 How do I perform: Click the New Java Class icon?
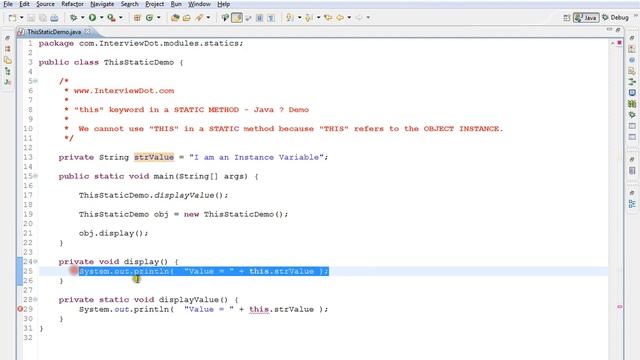149,18
